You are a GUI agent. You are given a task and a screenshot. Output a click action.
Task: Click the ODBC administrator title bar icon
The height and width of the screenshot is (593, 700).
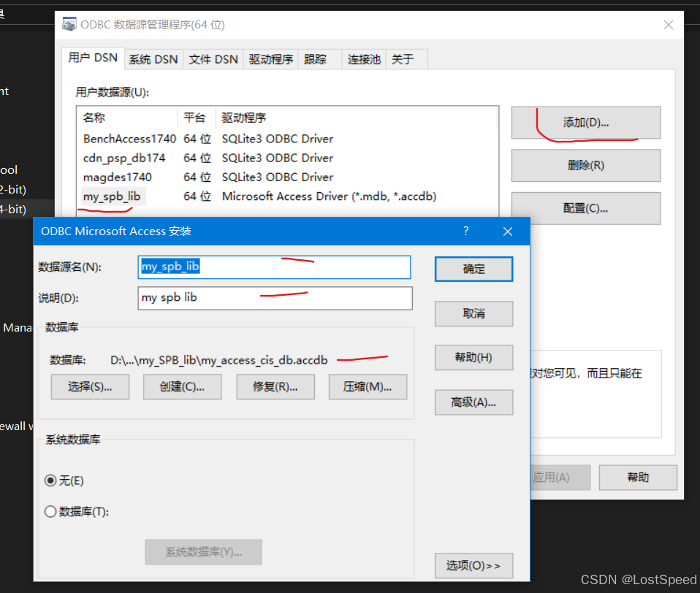(69, 24)
